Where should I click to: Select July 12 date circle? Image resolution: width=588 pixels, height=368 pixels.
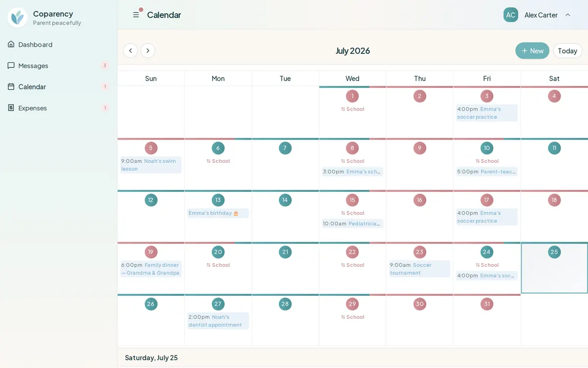tap(151, 200)
